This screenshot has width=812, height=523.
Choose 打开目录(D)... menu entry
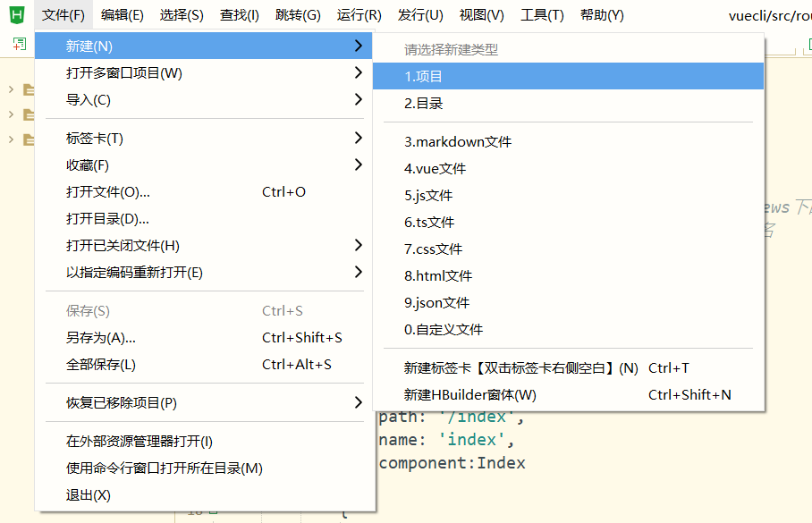point(204,218)
